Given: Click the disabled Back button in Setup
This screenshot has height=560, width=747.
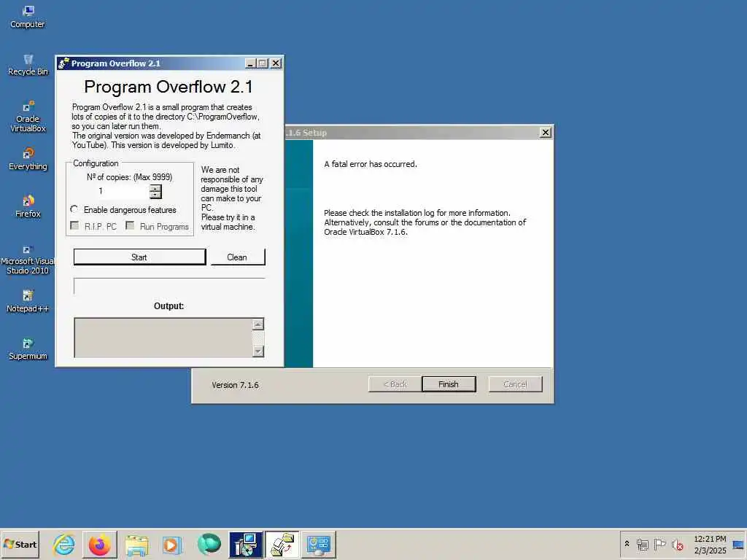Looking at the screenshot, I should [x=395, y=384].
